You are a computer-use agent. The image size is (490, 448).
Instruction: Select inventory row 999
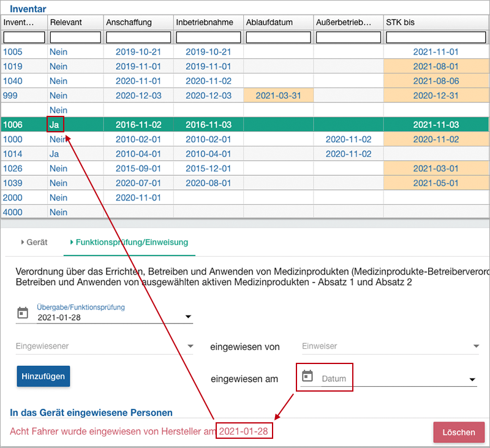[x=244, y=96]
